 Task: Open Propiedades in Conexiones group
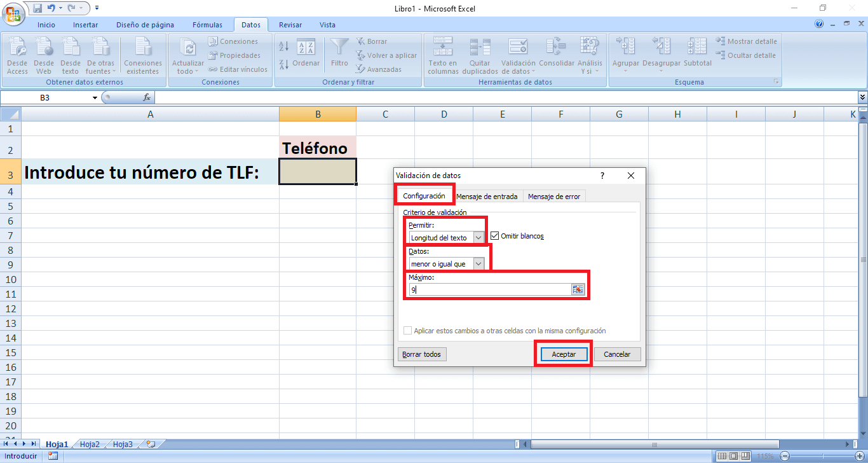(x=234, y=55)
